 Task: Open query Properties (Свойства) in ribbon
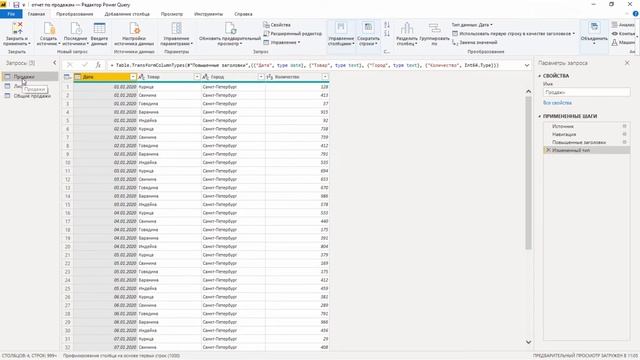[x=277, y=25]
